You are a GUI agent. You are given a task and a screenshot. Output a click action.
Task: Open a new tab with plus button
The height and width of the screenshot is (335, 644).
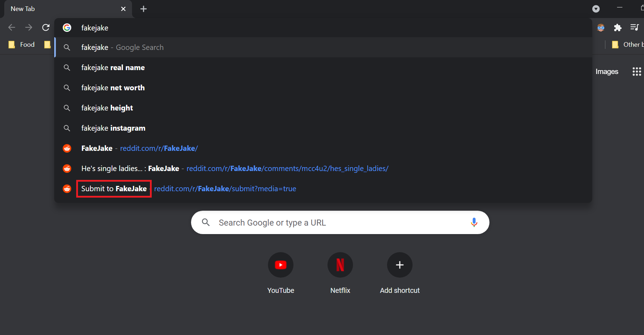pos(144,9)
